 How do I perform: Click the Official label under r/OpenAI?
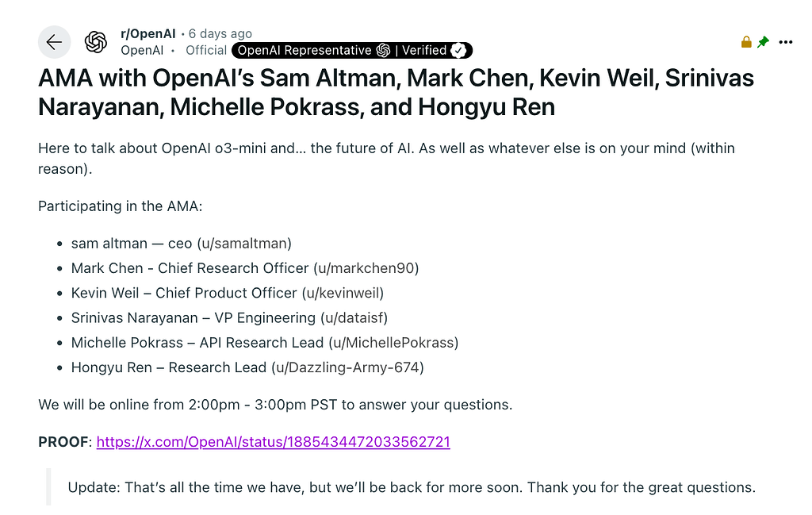(x=205, y=50)
